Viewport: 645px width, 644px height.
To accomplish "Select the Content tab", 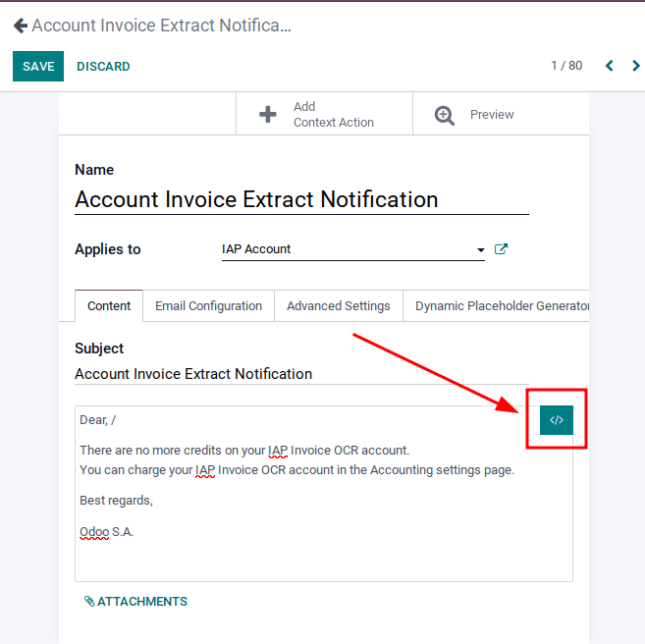I will (109, 306).
